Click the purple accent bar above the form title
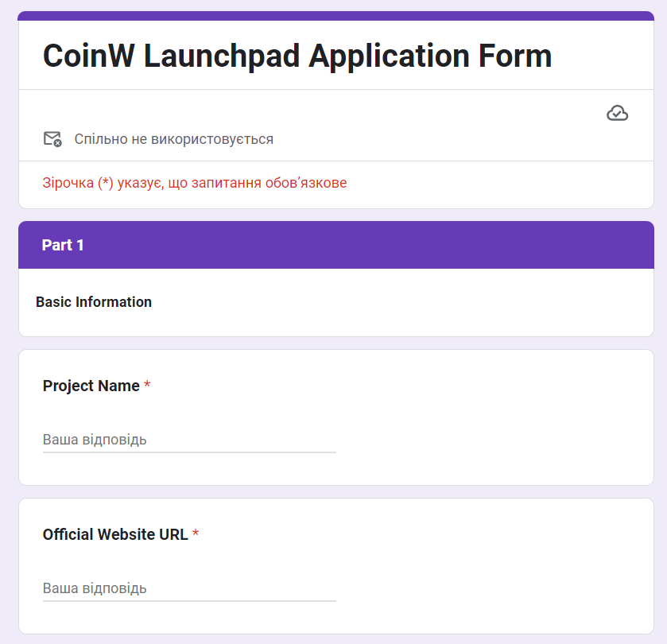The image size is (667, 644). (335, 16)
